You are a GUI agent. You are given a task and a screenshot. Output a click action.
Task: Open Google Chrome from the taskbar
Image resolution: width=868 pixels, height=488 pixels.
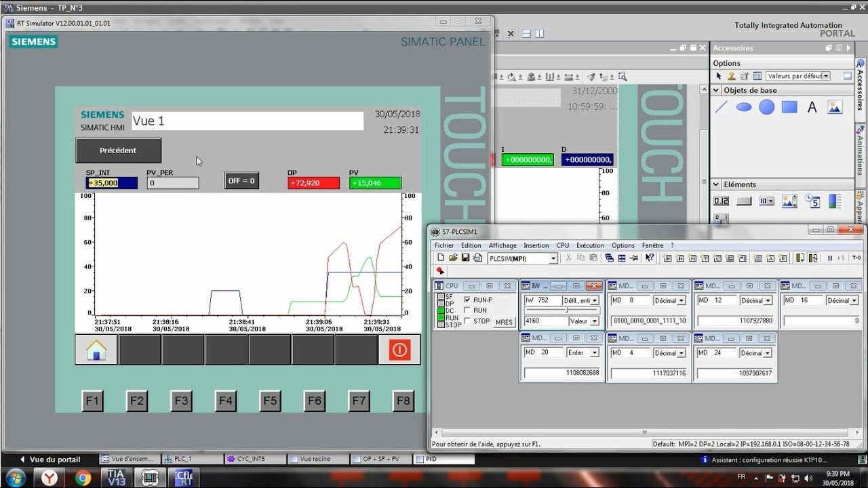pos(83,478)
